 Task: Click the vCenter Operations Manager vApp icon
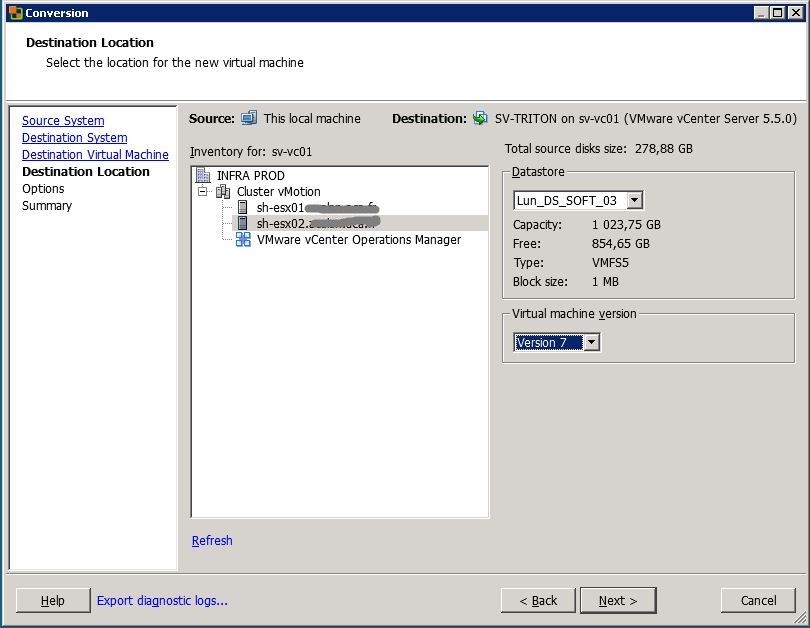(x=243, y=240)
